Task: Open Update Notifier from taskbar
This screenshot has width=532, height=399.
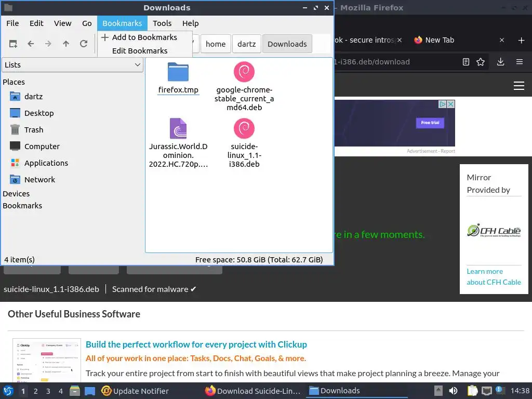Action: pyautogui.click(x=135, y=391)
